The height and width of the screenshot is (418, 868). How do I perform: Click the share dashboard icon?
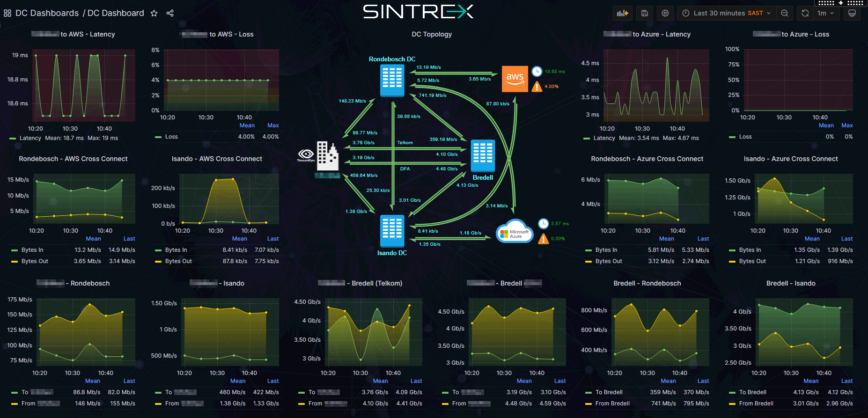(170, 13)
